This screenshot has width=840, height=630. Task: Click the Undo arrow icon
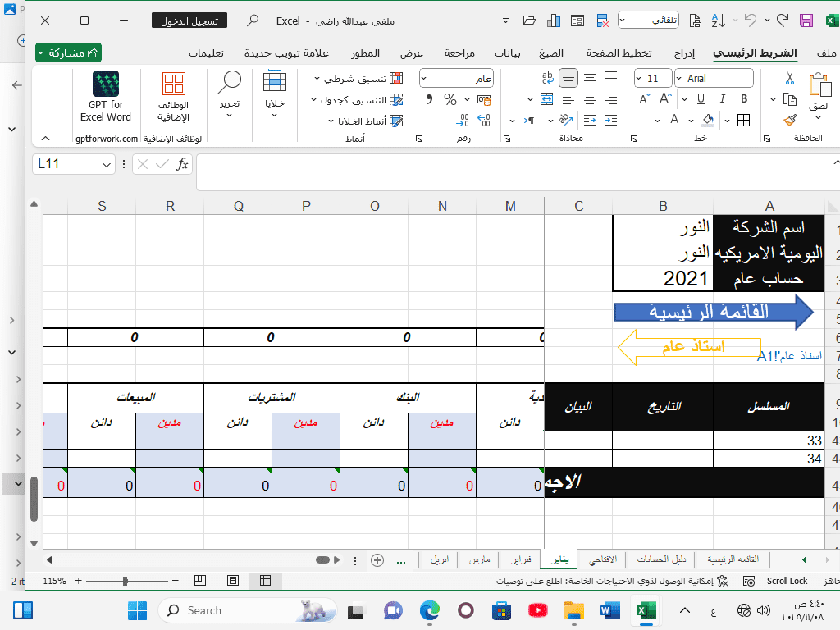coord(751,21)
